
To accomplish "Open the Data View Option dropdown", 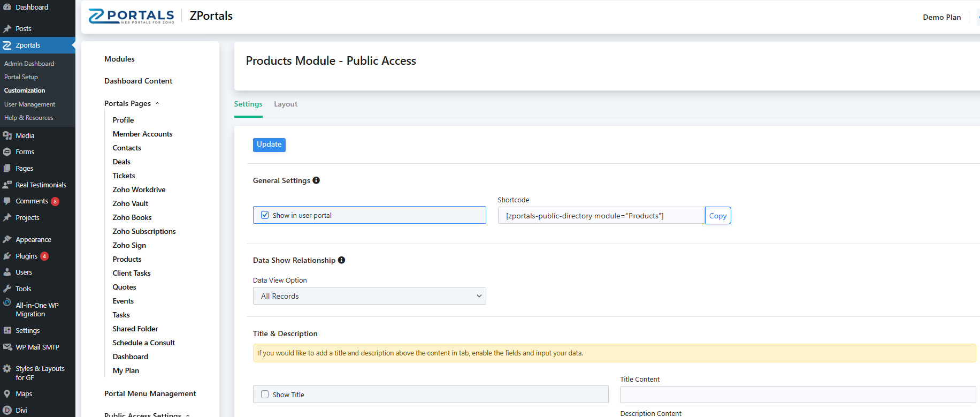I will [x=369, y=296].
